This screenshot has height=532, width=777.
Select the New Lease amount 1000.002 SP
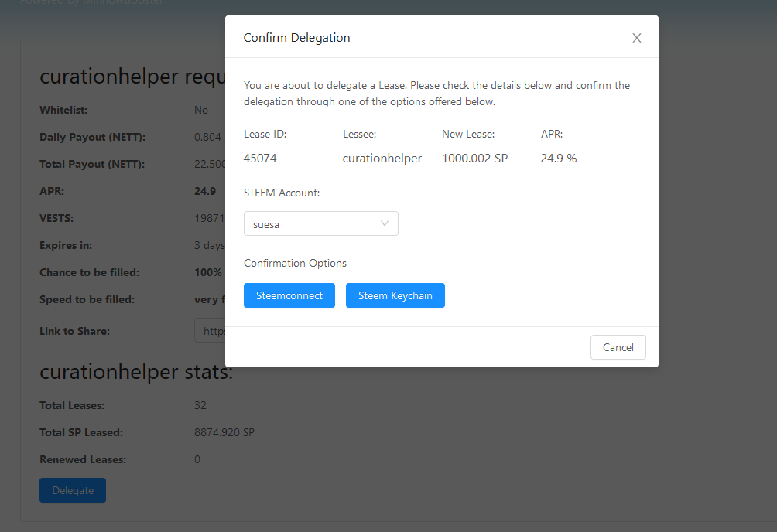[x=474, y=159]
